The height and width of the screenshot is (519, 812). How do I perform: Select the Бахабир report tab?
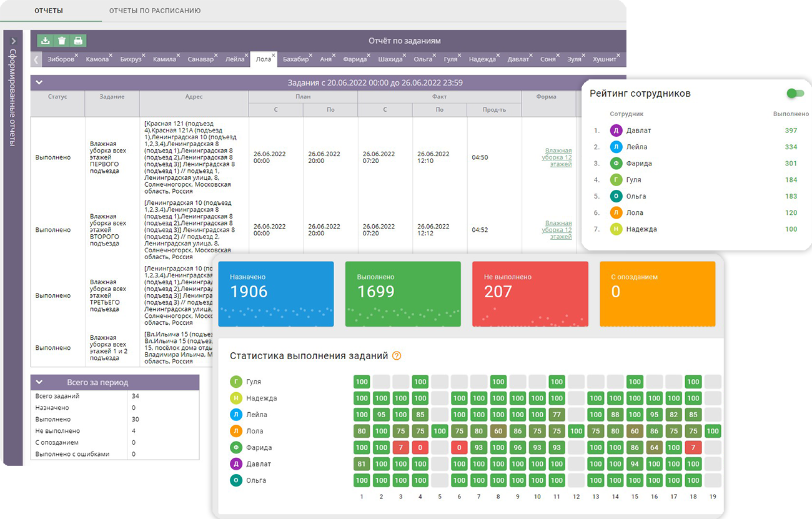click(x=295, y=59)
